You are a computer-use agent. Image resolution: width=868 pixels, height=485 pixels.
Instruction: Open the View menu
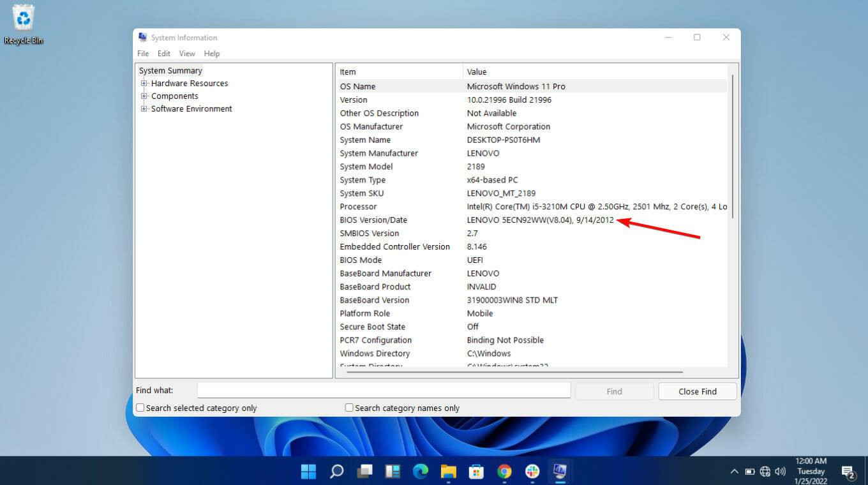click(186, 54)
